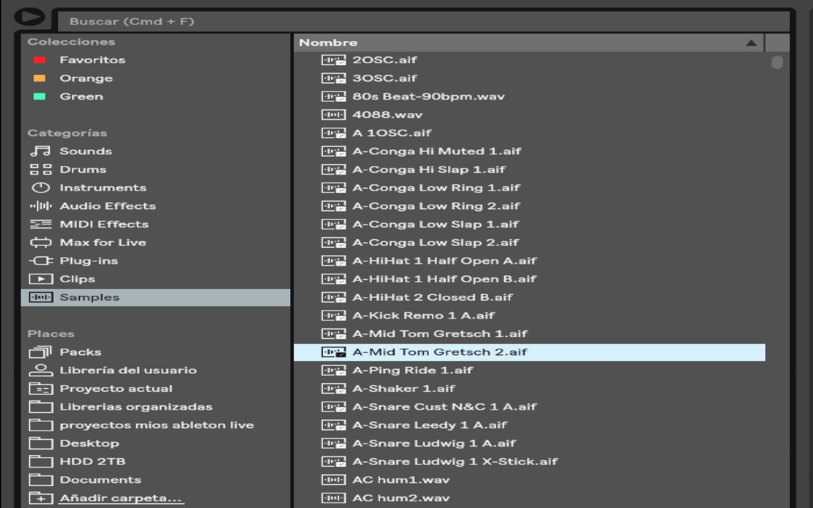Select the MIDI Effects icon
This screenshot has height=508, width=813.
point(40,224)
